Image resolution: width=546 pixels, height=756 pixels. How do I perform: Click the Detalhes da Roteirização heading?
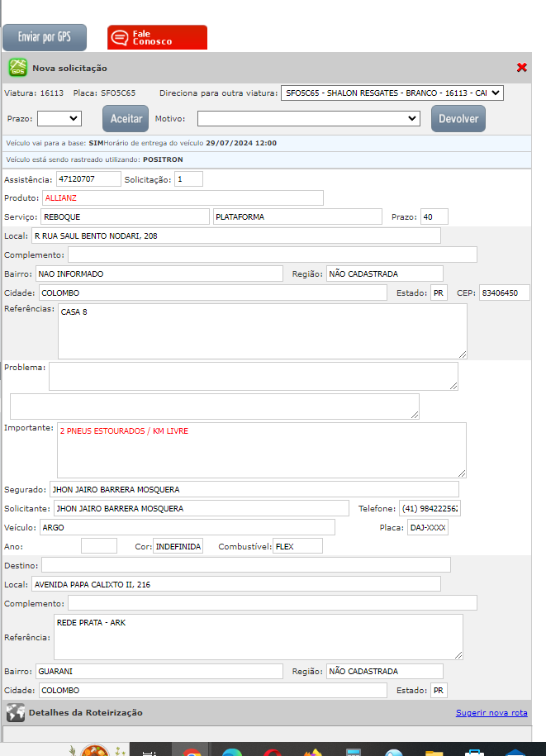[86, 712]
